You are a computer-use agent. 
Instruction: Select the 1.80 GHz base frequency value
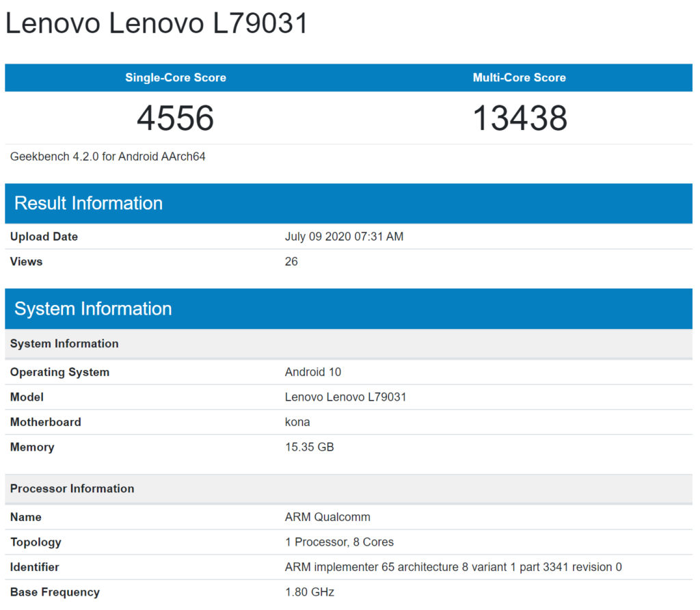pos(310,592)
